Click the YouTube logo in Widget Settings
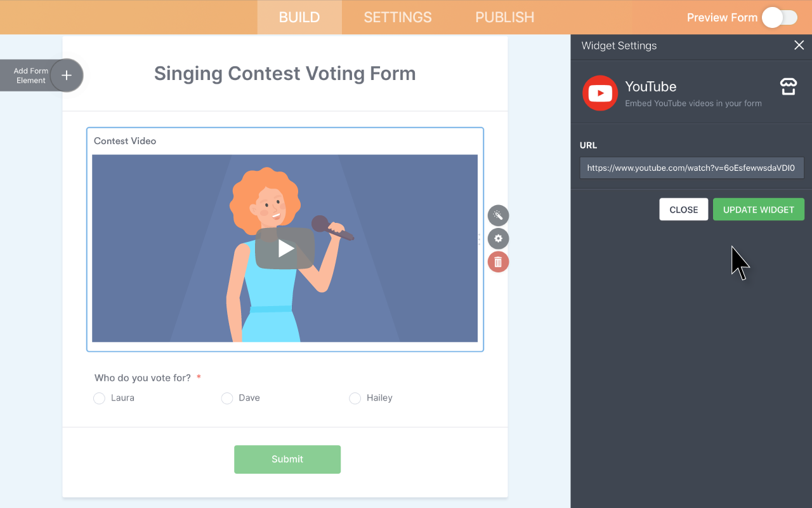 pyautogui.click(x=599, y=93)
